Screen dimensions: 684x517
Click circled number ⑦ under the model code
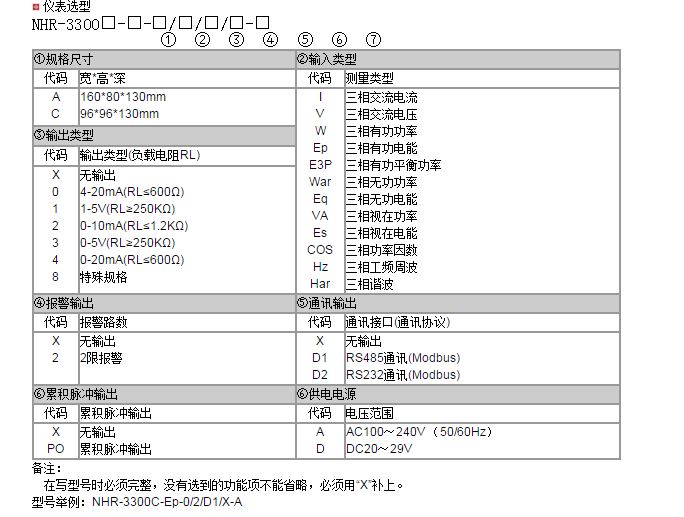[x=373, y=40]
